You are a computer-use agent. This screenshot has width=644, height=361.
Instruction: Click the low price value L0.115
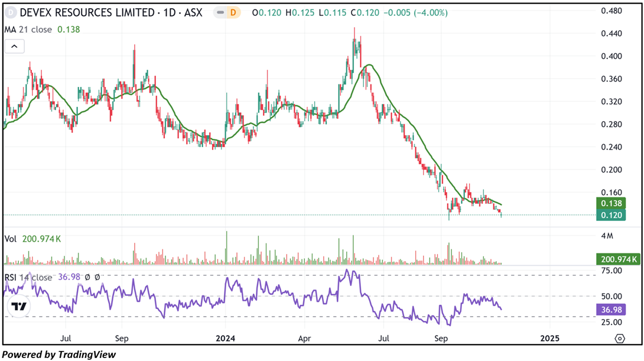click(x=332, y=13)
